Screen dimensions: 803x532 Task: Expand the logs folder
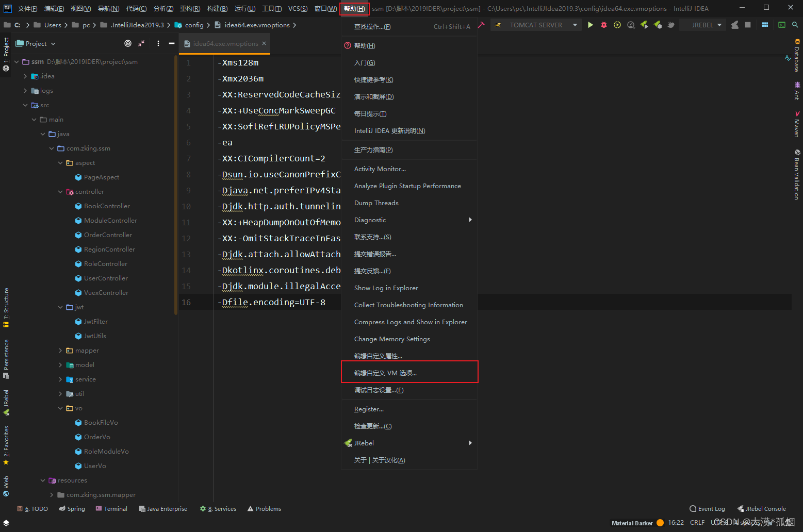pos(25,91)
